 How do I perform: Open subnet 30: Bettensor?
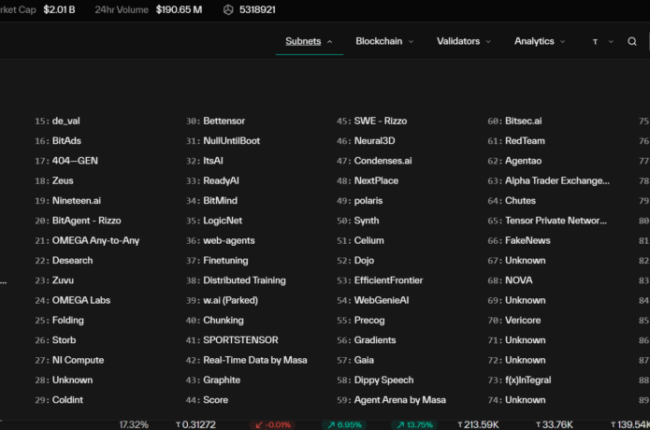click(216, 121)
